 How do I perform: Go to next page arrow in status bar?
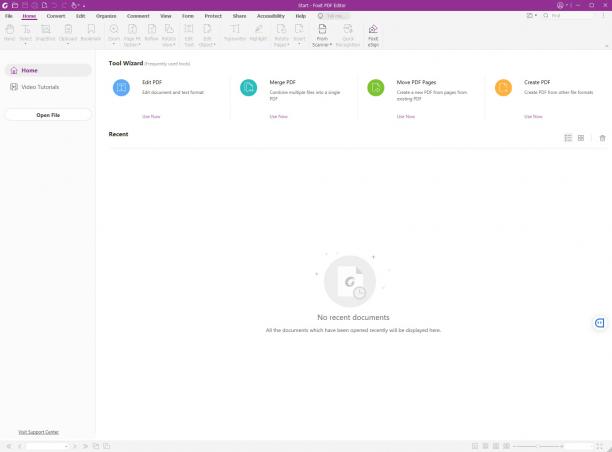click(75, 446)
